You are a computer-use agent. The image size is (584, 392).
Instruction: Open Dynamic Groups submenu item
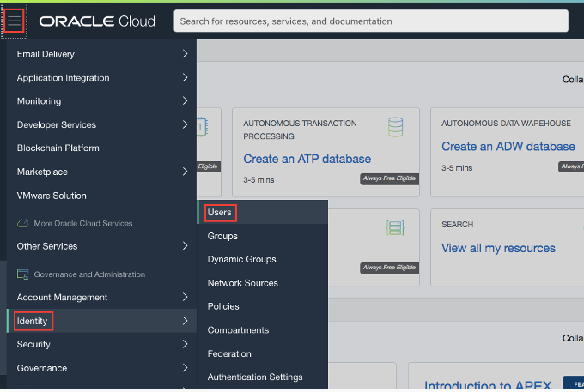tap(242, 259)
